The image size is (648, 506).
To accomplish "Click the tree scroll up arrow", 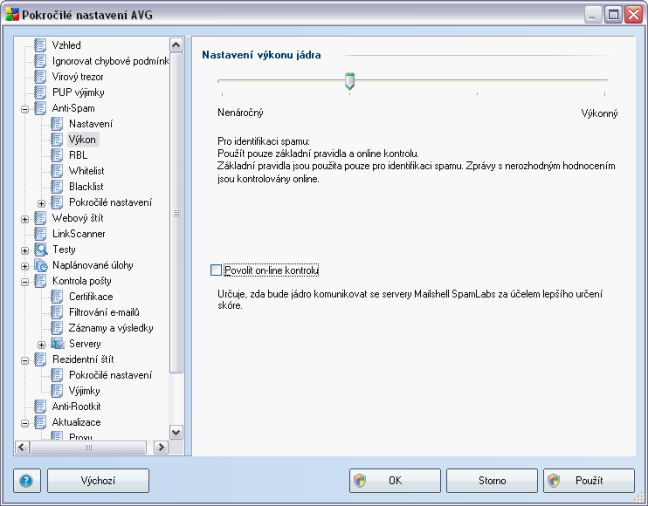I will (176, 45).
